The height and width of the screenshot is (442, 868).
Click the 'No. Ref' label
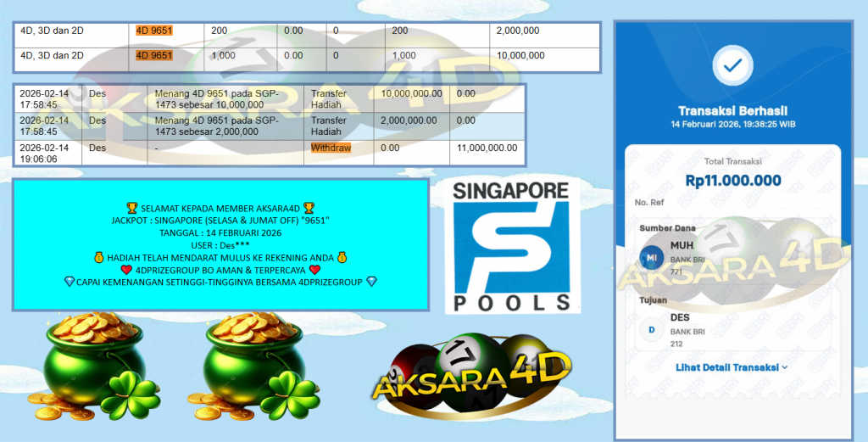tap(649, 202)
